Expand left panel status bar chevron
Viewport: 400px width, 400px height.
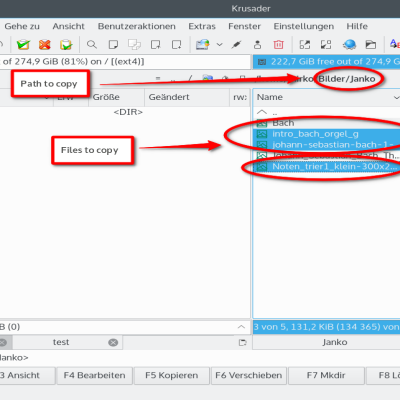pos(241,327)
